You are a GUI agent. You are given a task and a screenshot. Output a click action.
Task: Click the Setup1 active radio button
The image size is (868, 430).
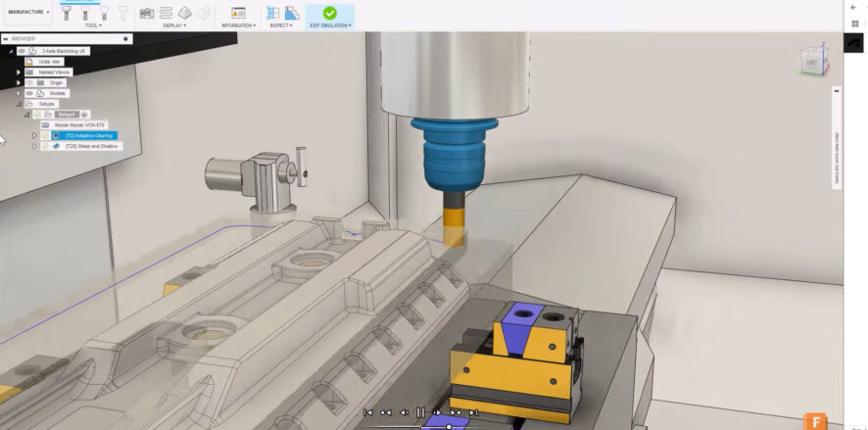[84, 115]
